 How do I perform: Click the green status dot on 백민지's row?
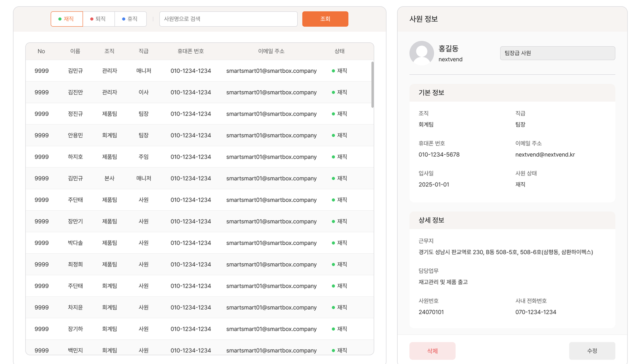[x=333, y=350]
